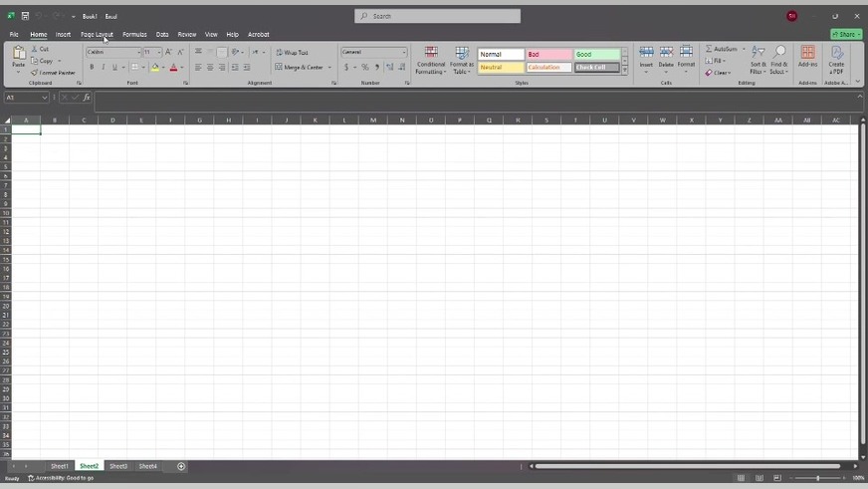Expand the cell styles gallery

pyautogui.click(x=624, y=71)
